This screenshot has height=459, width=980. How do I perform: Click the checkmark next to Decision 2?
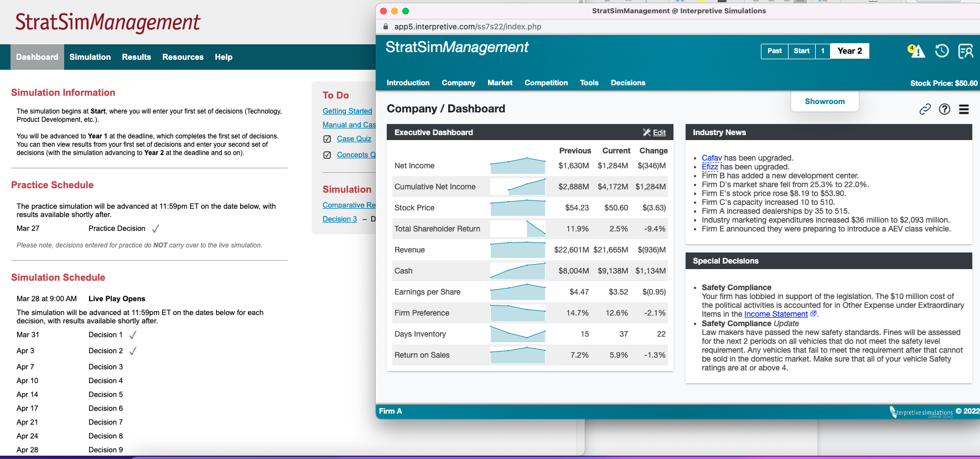(x=133, y=351)
